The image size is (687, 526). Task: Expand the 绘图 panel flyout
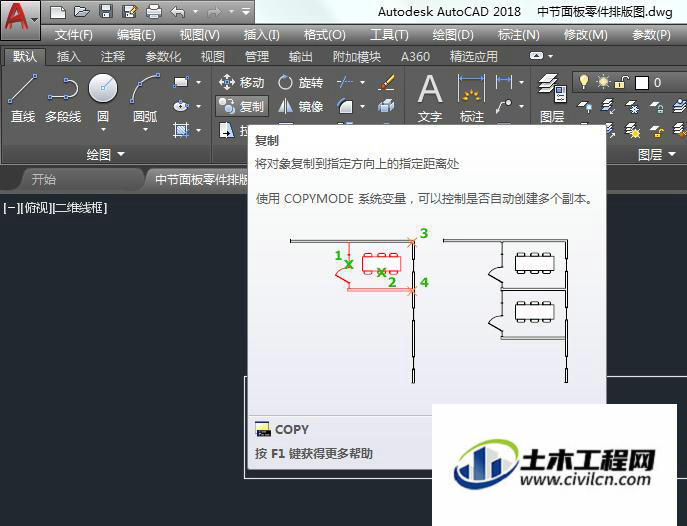pyautogui.click(x=106, y=154)
